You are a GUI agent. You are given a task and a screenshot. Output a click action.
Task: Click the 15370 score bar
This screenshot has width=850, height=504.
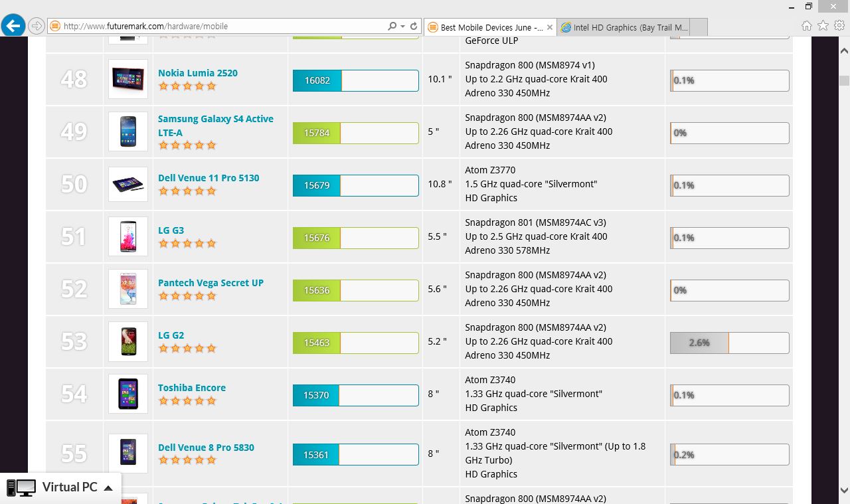click(x=356, y=395)
